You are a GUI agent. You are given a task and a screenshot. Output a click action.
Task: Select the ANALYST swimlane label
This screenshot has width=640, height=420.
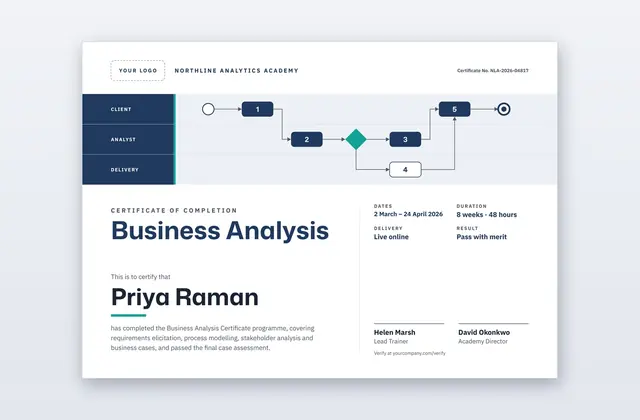click(123, 140)
